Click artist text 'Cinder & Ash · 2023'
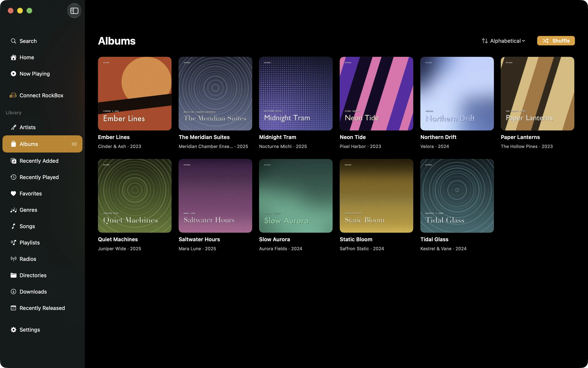The width and height of the screenshot is (588, 368). (120, 146)
